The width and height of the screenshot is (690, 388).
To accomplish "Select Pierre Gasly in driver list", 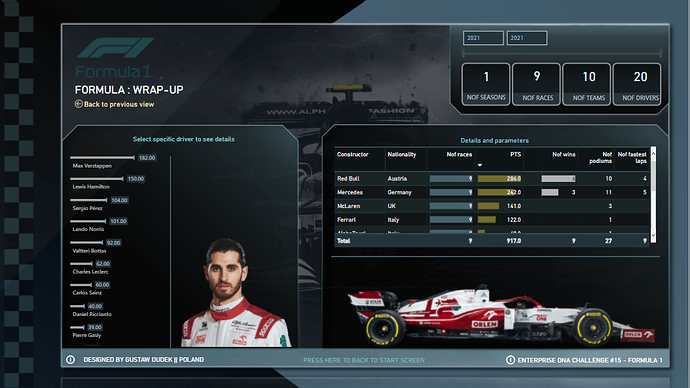I will coord(87,335).
